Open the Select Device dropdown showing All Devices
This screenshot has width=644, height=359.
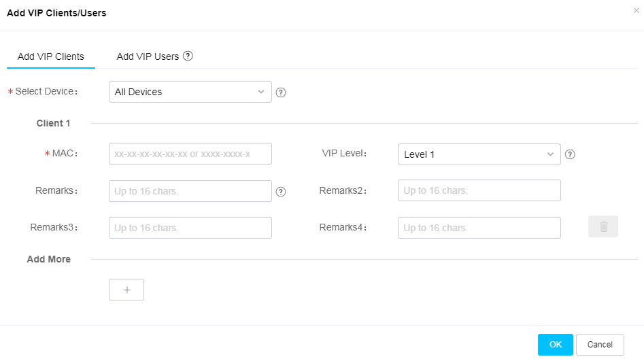tap(190, 92)
